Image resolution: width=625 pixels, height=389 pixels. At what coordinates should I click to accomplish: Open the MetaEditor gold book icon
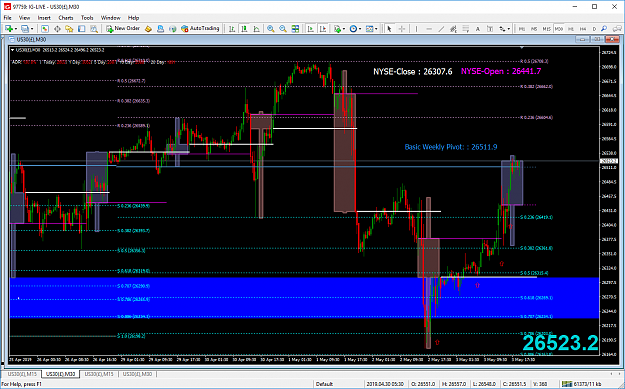pos(148,29)
